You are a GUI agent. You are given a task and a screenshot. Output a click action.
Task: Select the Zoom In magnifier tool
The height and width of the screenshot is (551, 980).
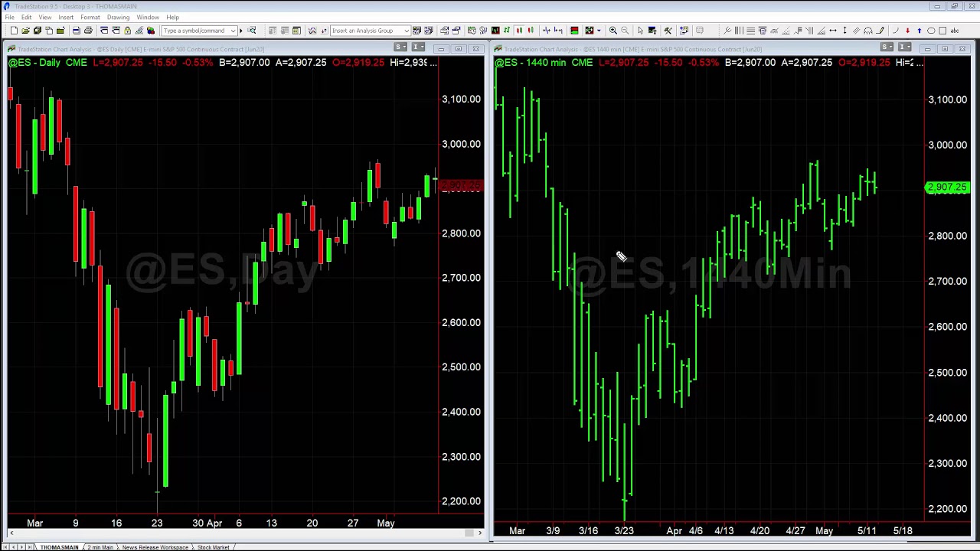pos(612,31)
